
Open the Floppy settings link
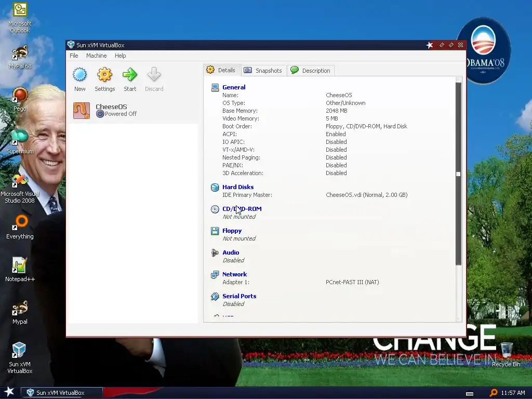[232, 231]
